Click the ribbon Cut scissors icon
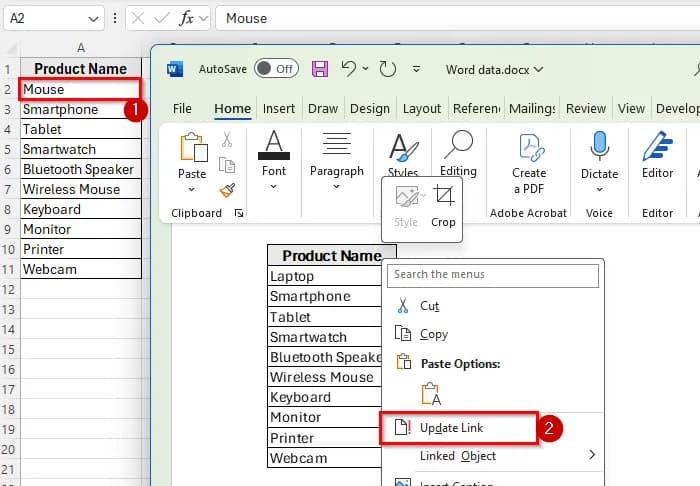The image size is (700, 486). (x=227, y=140)
